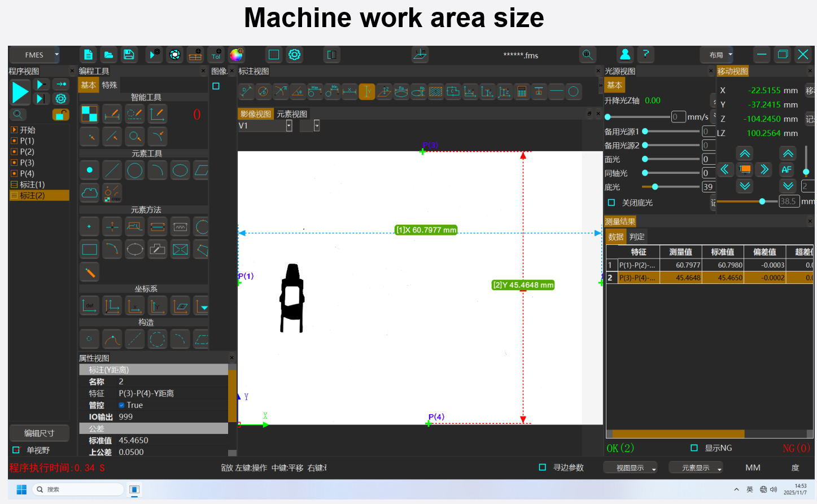Screen dimensions: 817x504
Task: Open the color wheel icon in toolbar
Action: point(237,54)
